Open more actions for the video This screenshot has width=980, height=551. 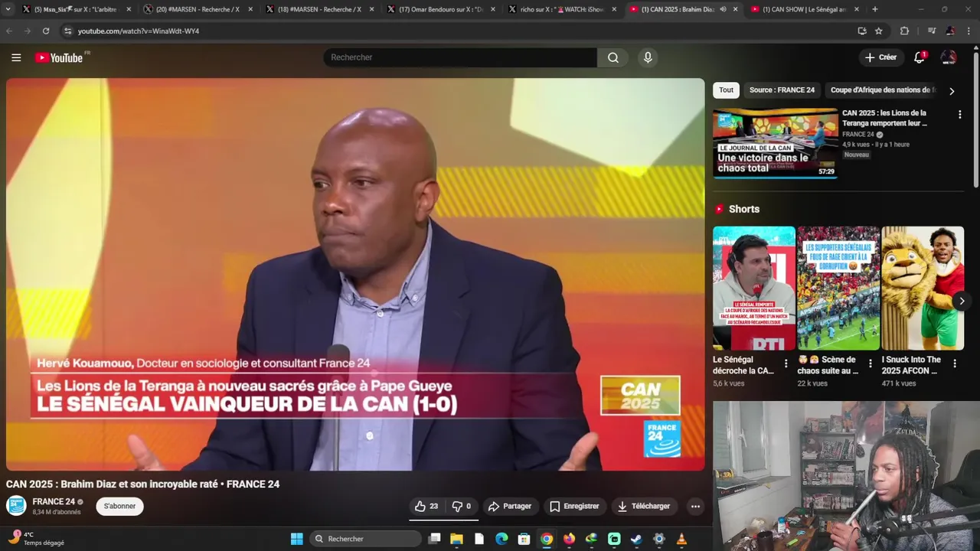point(695,506)
